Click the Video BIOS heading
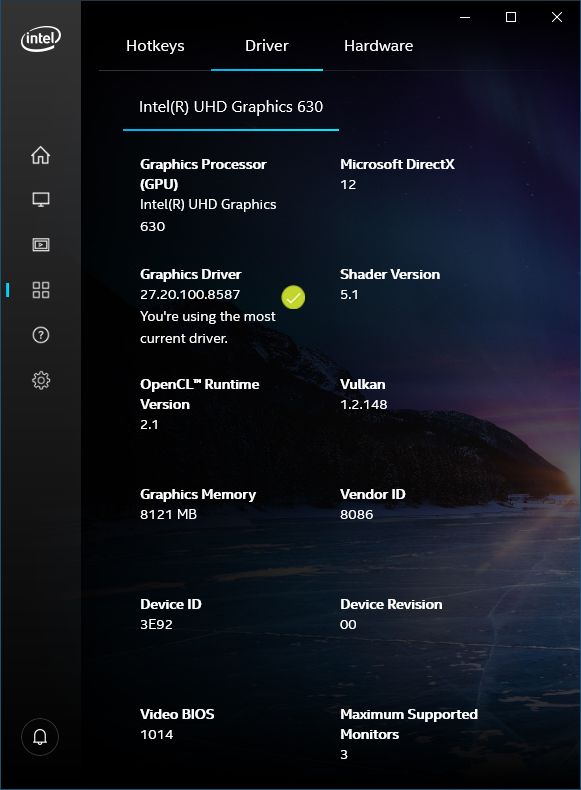The height and width of the screenshot is (790, 581). 177,714
